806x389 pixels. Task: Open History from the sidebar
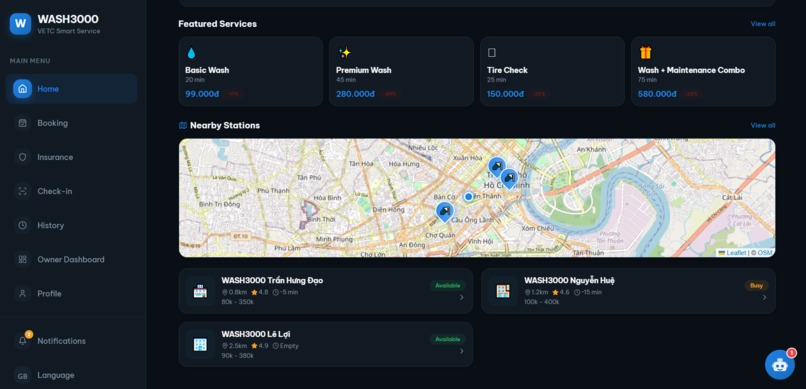71,225
